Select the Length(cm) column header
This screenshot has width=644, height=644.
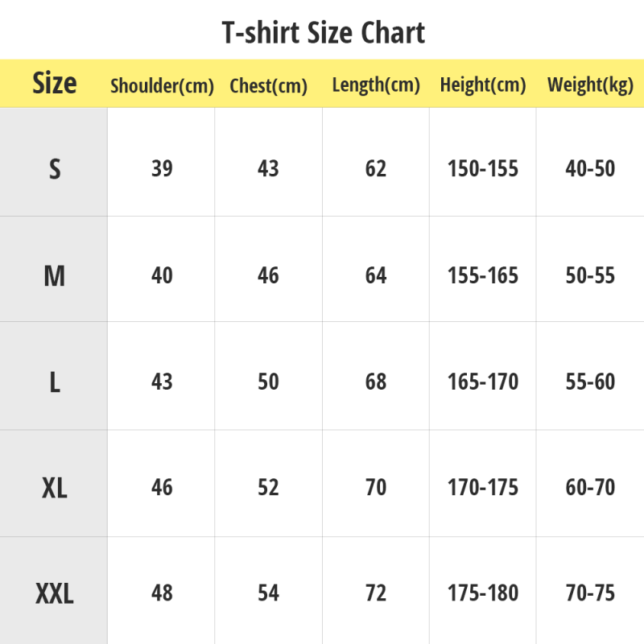(x=376, y=85)
